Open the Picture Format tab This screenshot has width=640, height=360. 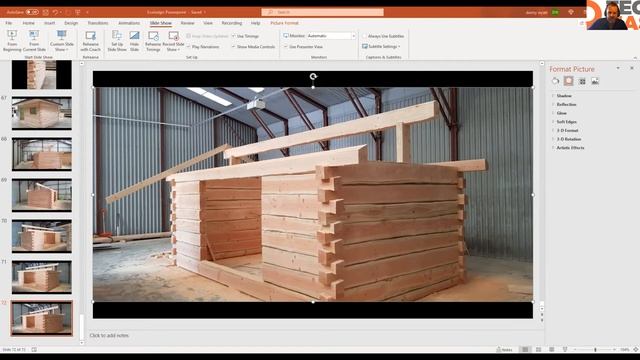pos(284,23)
